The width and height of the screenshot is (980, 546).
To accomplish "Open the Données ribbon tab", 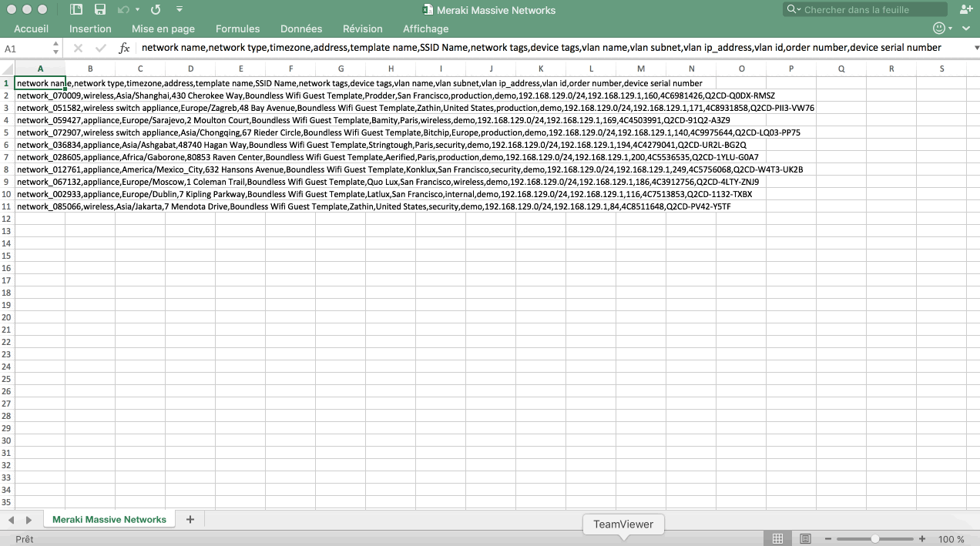I will click(301, 28).
